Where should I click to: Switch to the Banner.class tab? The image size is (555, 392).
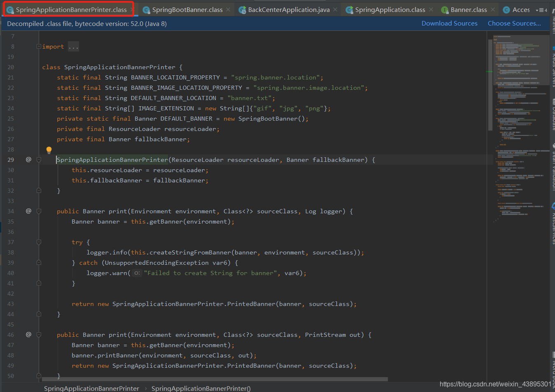coord(469,9)
